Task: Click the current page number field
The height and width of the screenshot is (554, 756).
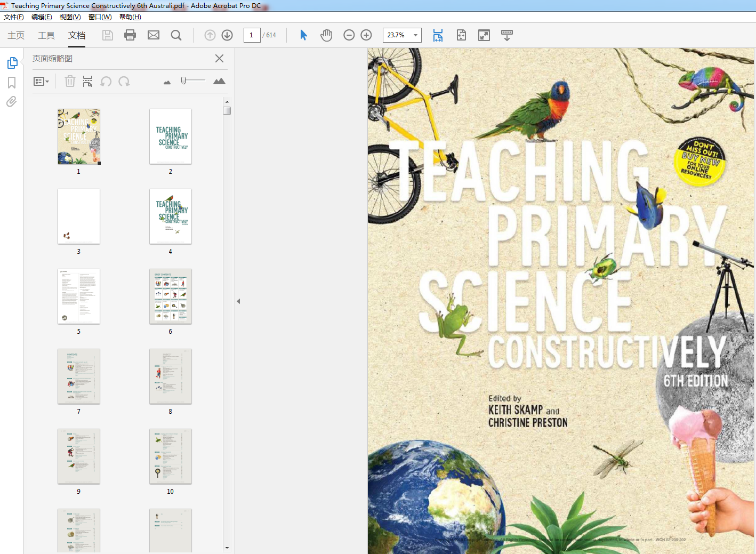Action: 252,35
